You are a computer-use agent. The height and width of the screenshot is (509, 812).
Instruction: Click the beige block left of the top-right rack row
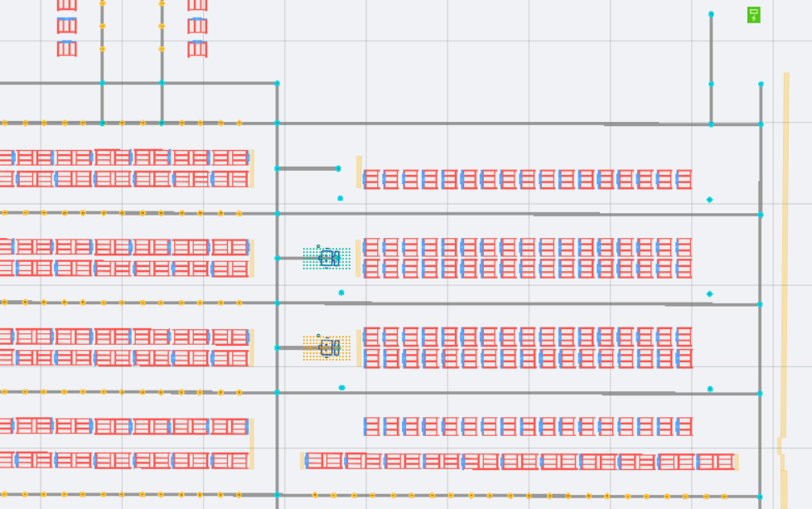tap(359, 172)
